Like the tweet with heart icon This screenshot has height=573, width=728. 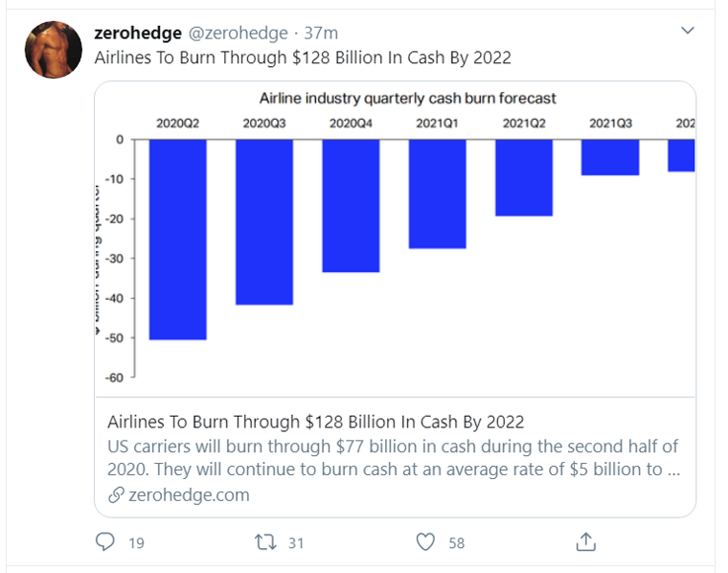tap(425, 542)
